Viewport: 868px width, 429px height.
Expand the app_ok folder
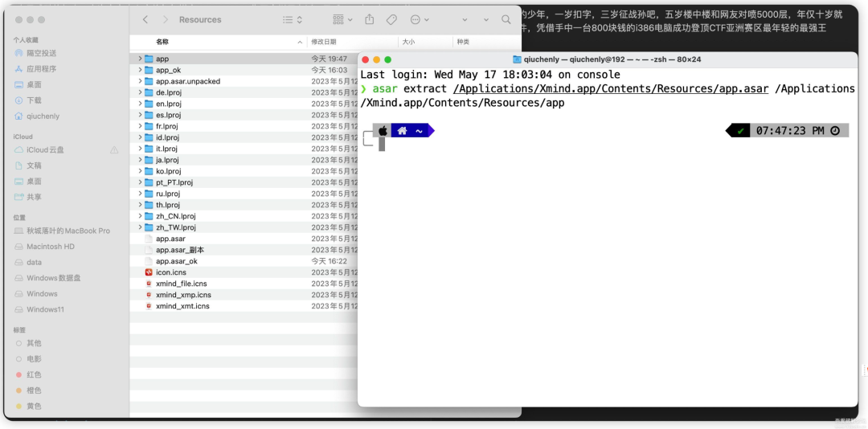tap(140, 70)
